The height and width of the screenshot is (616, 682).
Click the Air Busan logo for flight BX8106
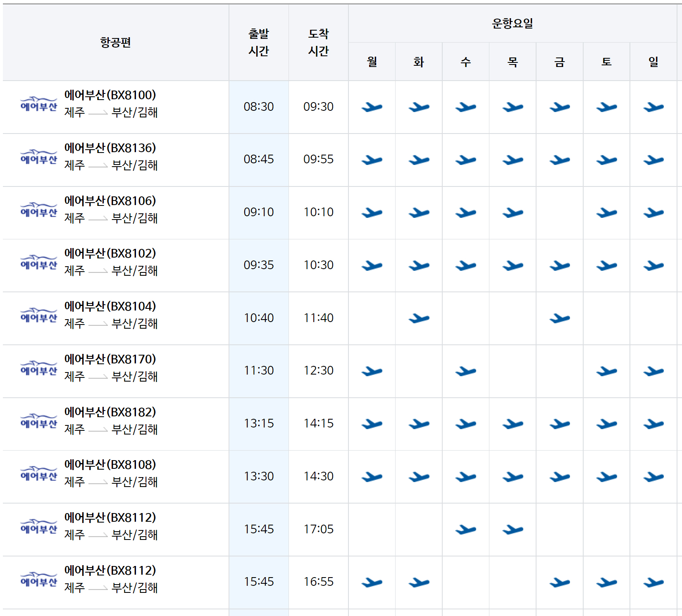point(39,210)
